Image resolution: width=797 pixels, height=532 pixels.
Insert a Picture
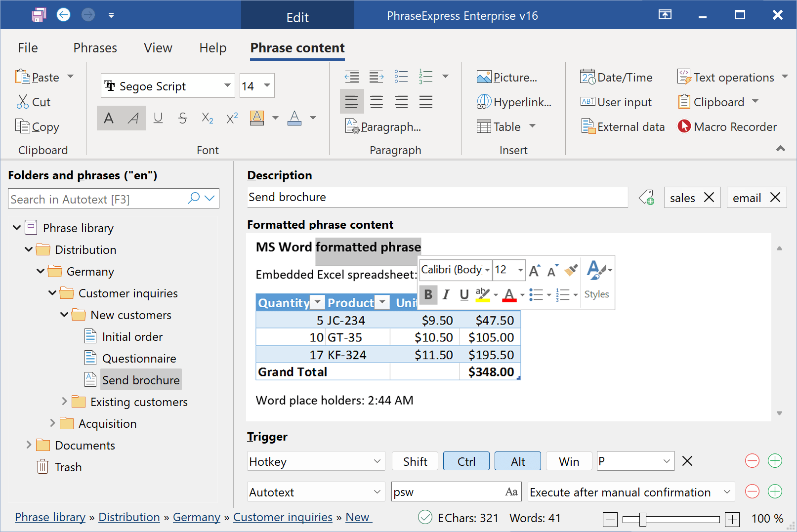click(507, 78)
